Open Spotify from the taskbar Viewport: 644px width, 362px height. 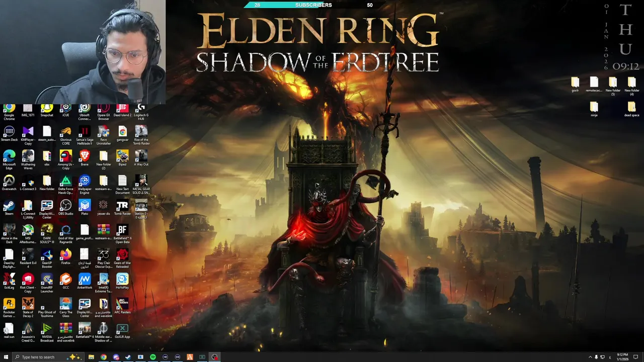(x=153, y=357)
